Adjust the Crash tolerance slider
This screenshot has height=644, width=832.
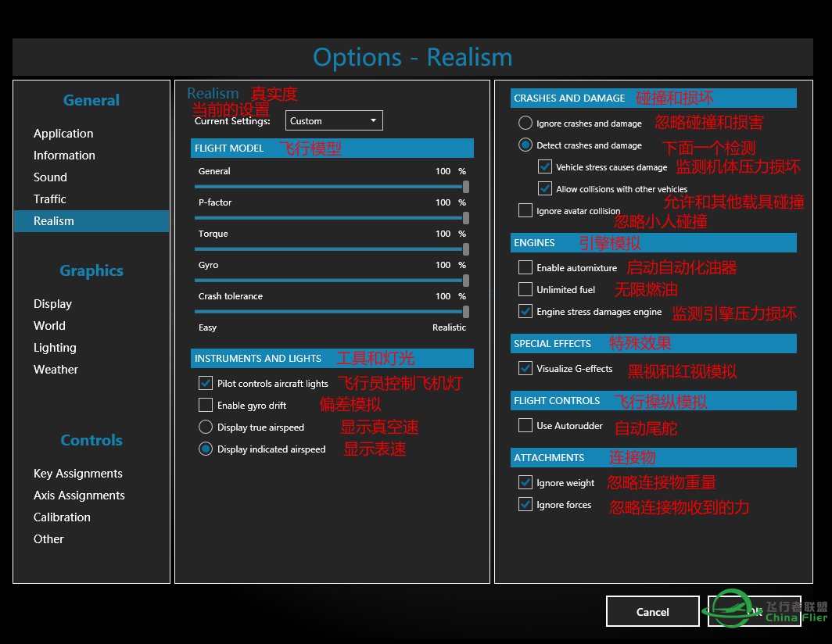click(x=467, y=311)
